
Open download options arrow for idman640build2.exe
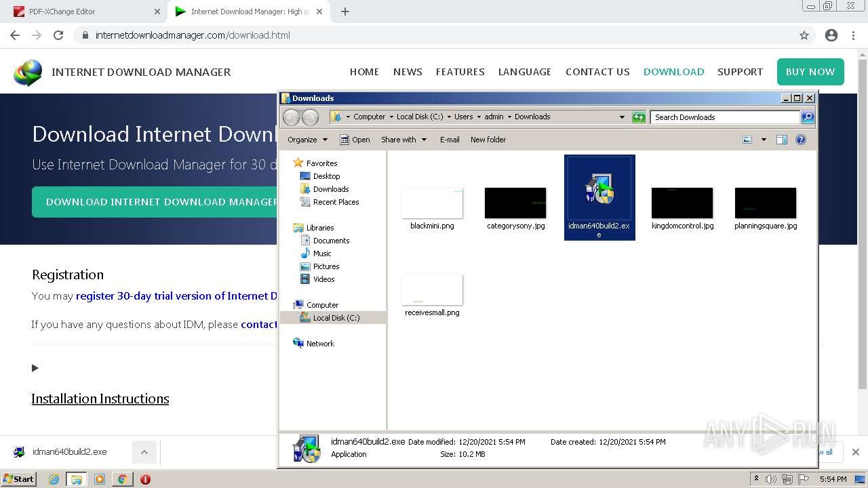pyautogui.click(x=144, y=452)
